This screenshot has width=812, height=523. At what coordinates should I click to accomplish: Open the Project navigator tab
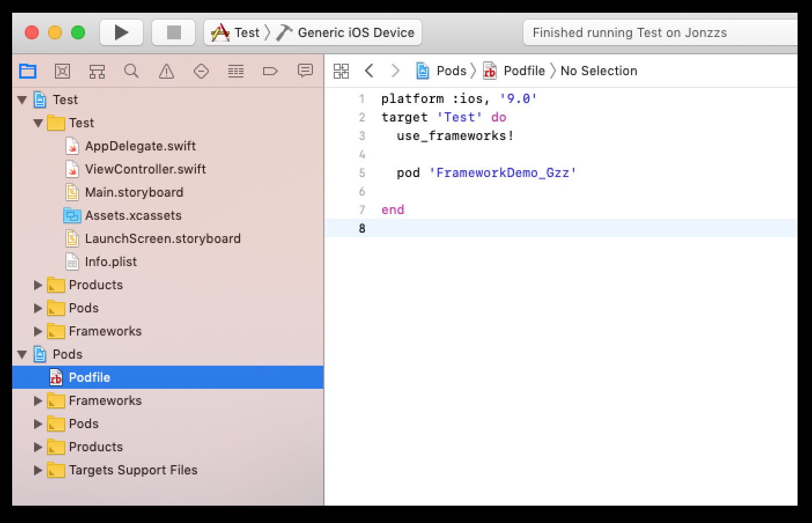(x=28, y=71)
